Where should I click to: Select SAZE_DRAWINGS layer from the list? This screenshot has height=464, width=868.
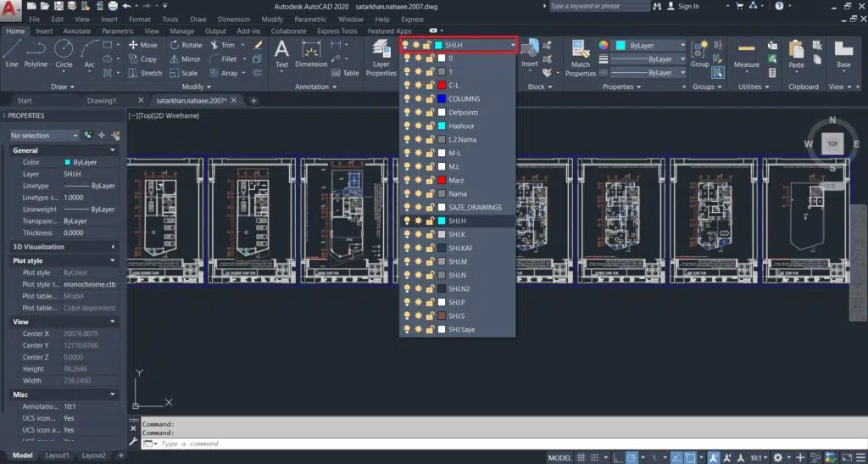click(x=475, y=207)
